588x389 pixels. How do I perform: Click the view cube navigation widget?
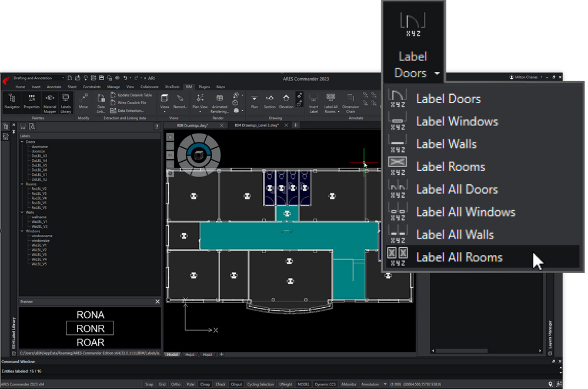point(198,155)
